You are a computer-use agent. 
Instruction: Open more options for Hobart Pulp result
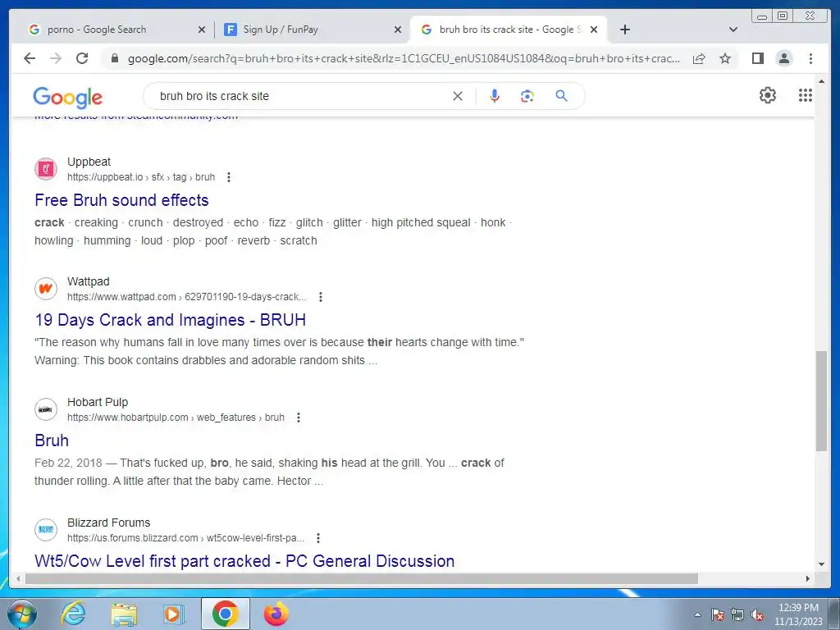coord(299,418)
